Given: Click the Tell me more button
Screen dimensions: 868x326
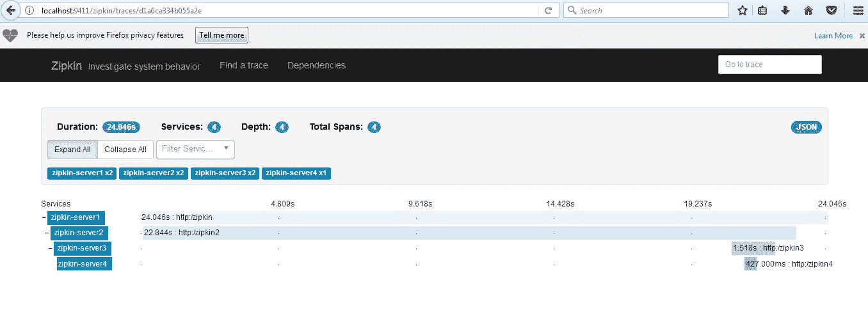Looking at the screenshot, I should point(221,35).
